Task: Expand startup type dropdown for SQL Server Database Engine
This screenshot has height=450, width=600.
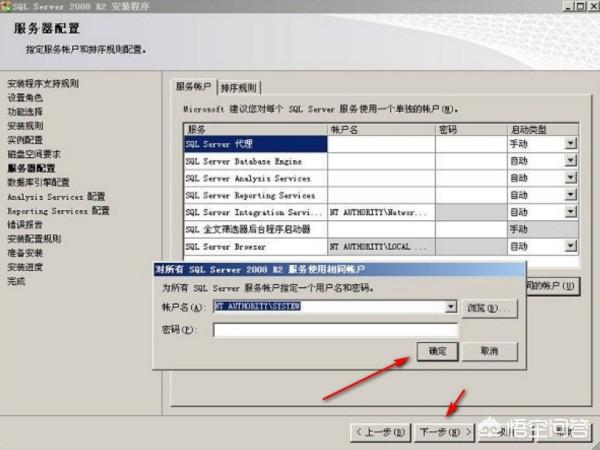Action: pos(570,160)
